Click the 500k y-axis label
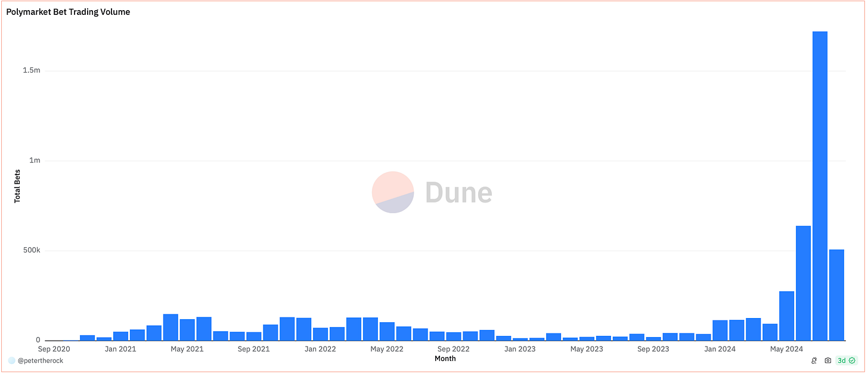868x374 pixels. pyautogui.click(x=31, y=251)
